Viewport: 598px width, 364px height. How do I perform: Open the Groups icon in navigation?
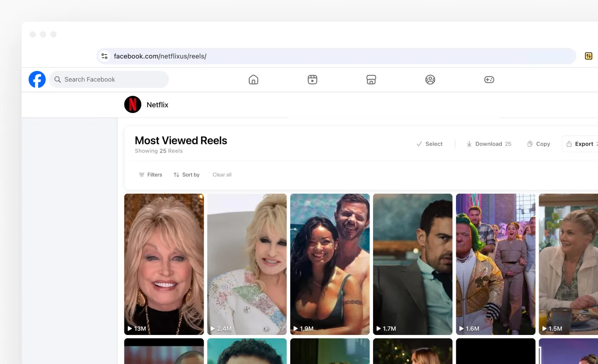pos(430,79)
